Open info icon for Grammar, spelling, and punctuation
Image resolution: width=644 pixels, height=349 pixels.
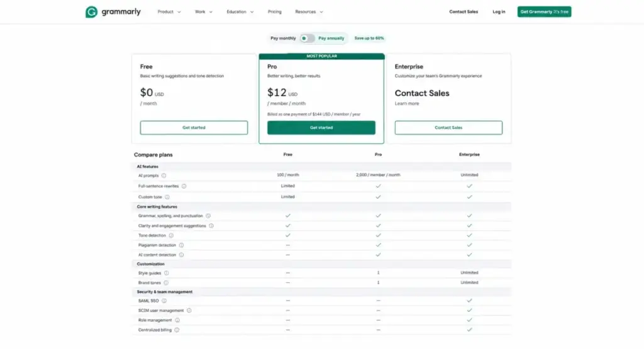[x=208, y=216]
